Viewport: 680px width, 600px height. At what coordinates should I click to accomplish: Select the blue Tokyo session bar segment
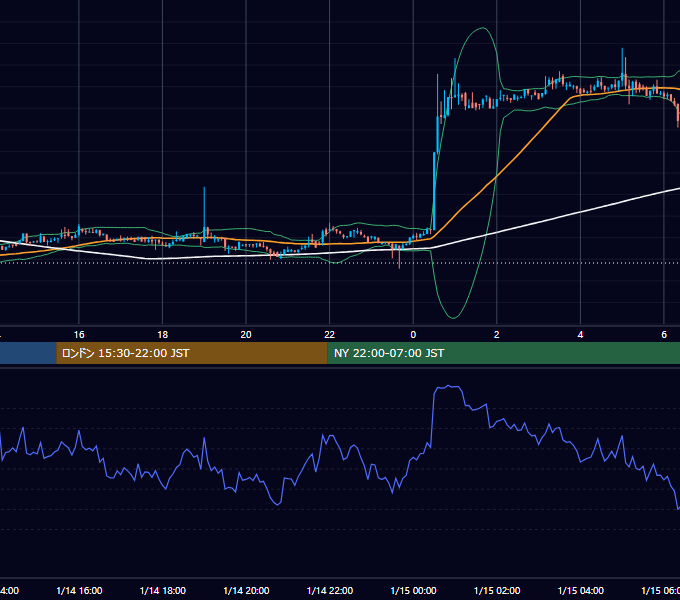[28, 353]
